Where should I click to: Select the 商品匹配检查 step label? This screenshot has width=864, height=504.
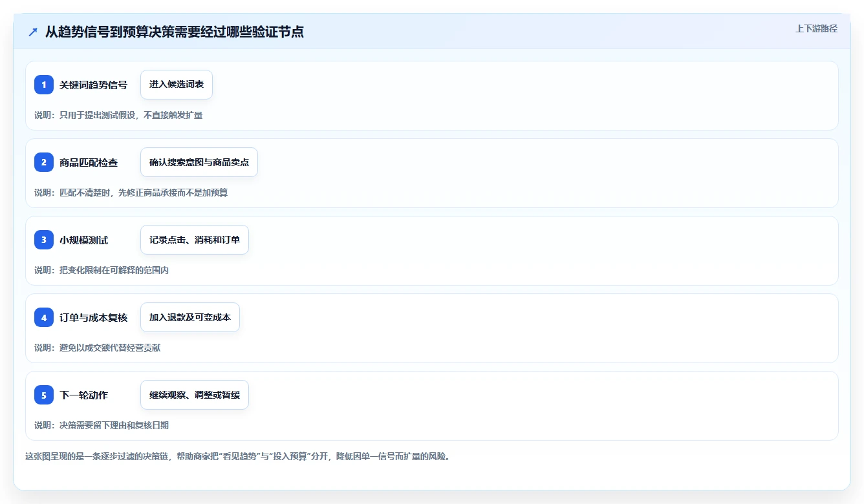tap(89, 162)
